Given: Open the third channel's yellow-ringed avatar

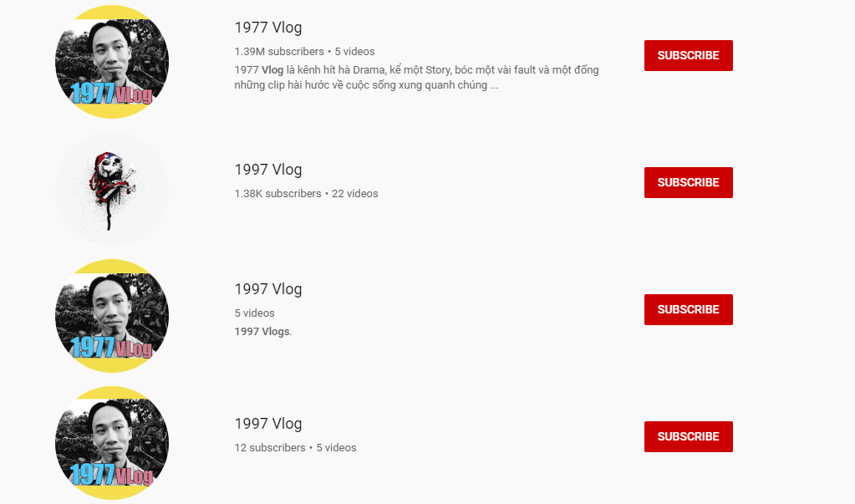Looking at the screenshot, I should coord(111,316).
